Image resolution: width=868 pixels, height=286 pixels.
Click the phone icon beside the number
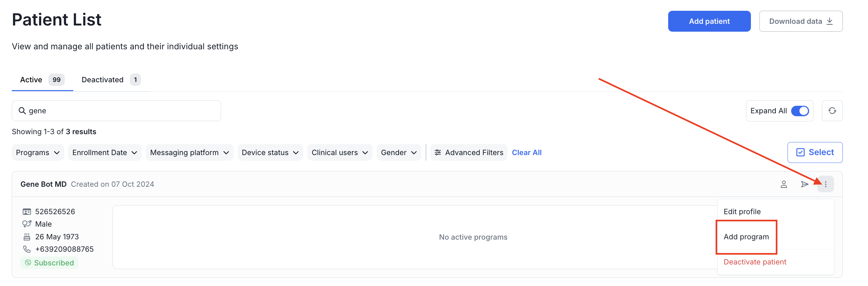pos(26,249)
